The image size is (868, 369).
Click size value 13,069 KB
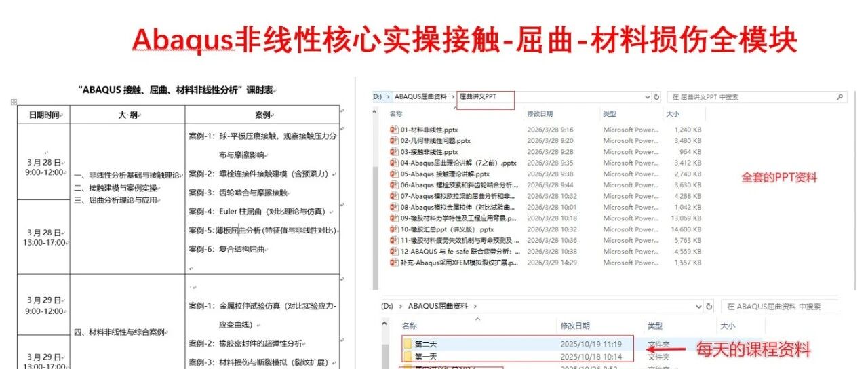point(686,218)
